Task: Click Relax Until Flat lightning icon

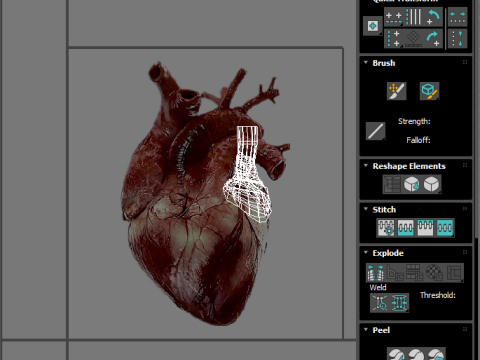Action: click(x=412, y=184)
